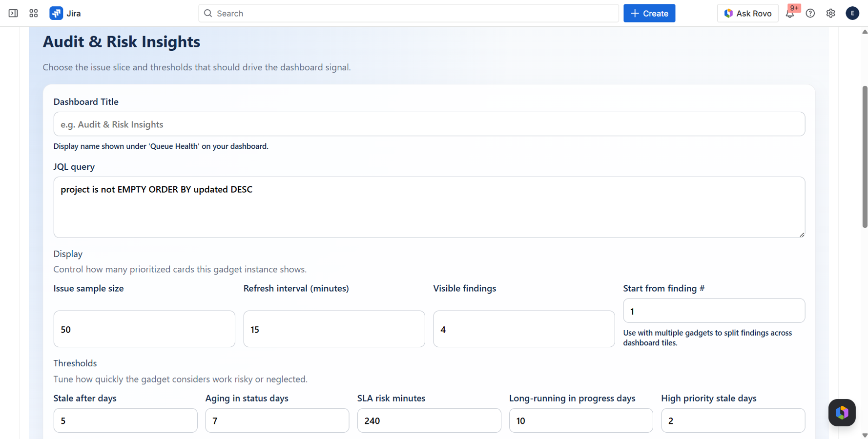Click the Start from finding number field

coord(714,311)
